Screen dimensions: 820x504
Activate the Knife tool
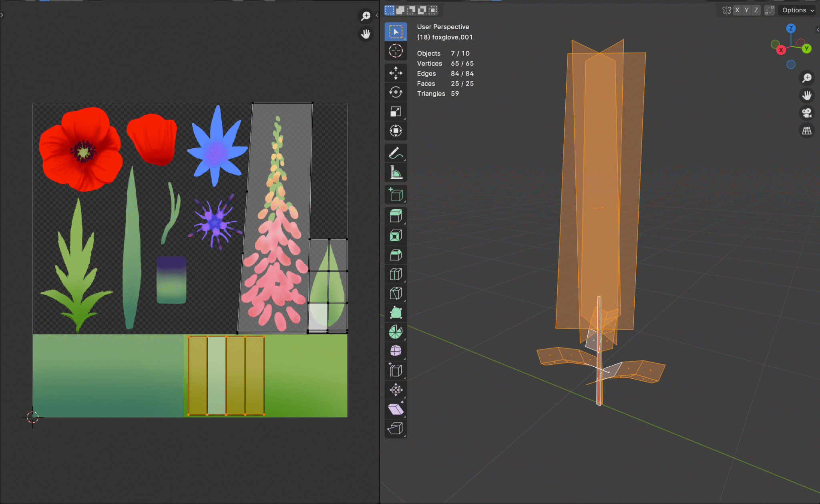[396, 293]
